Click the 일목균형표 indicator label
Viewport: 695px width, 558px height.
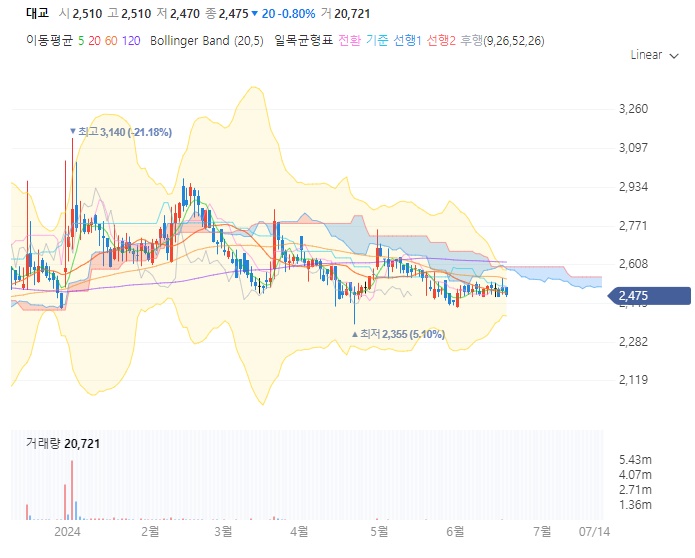coord(303,41)
